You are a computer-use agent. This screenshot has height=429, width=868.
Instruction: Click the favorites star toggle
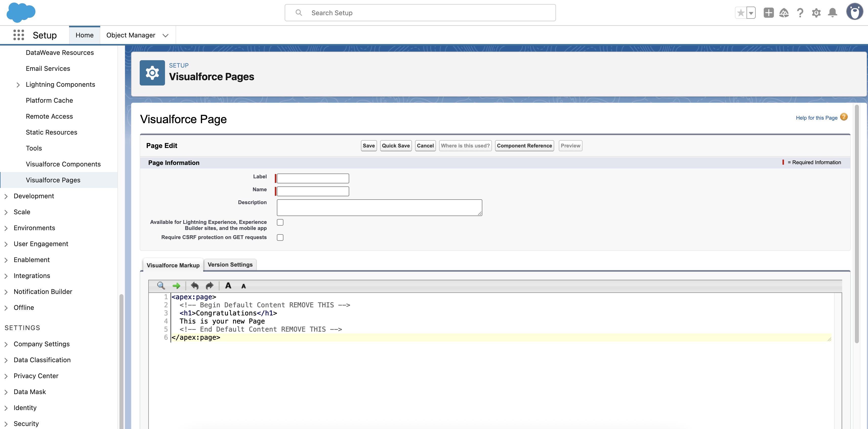[x=741, y=12]
